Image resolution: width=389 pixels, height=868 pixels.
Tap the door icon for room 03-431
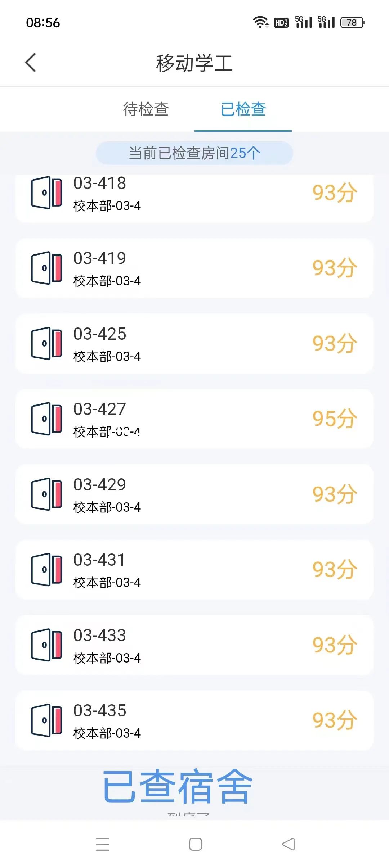click(46, 569)
